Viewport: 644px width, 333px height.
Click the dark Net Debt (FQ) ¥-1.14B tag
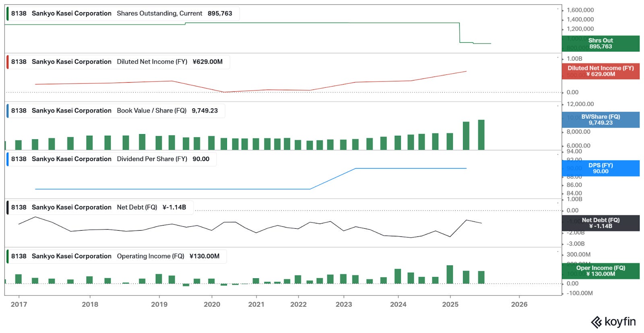tap(601, 223)
